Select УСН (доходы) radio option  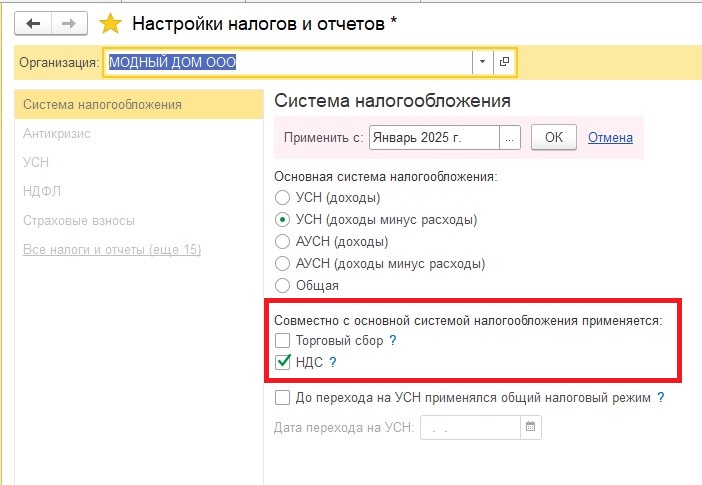point(282,197)
